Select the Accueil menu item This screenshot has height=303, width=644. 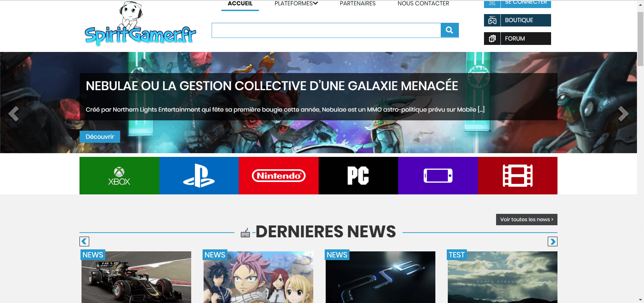(240, 3)
